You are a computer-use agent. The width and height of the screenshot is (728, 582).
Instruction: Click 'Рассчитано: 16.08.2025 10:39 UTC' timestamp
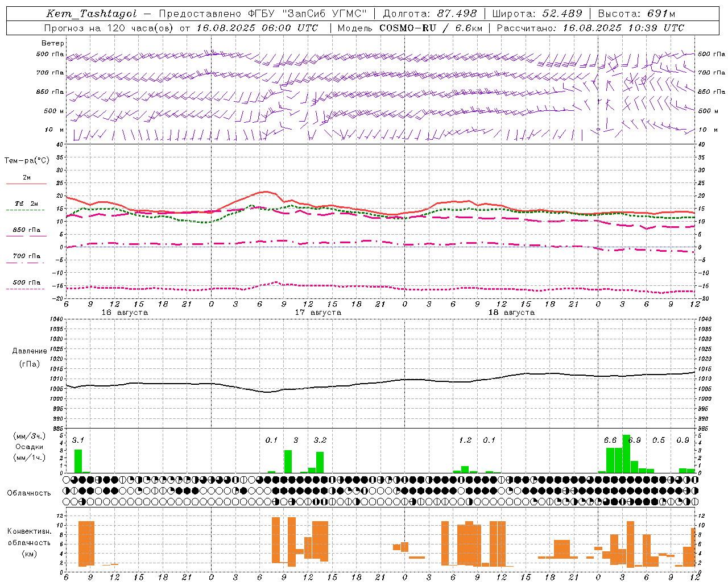(x=590, y=28)
